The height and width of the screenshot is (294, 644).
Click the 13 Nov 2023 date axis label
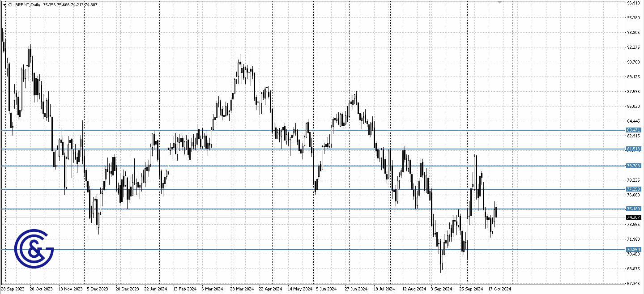point(70,289)
